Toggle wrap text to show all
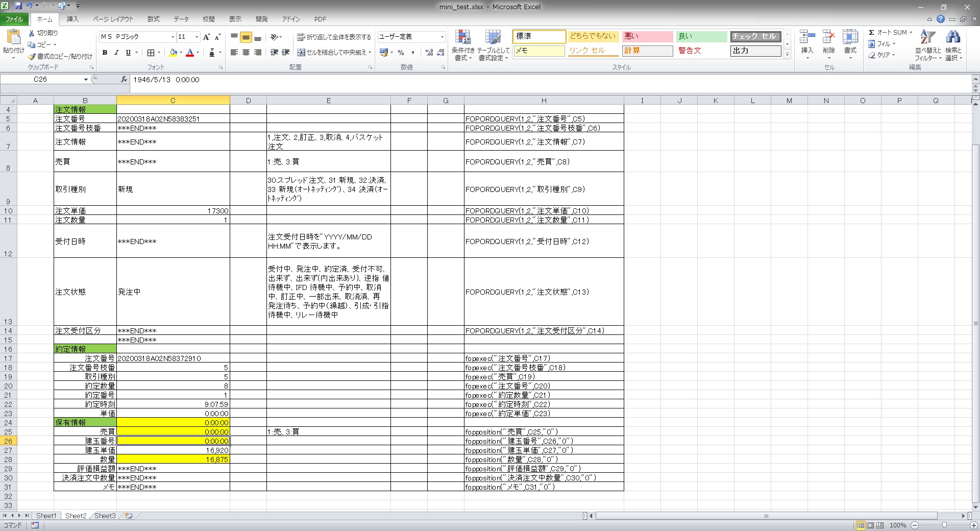Screen dimensions: 980x531 pos(334,37)
